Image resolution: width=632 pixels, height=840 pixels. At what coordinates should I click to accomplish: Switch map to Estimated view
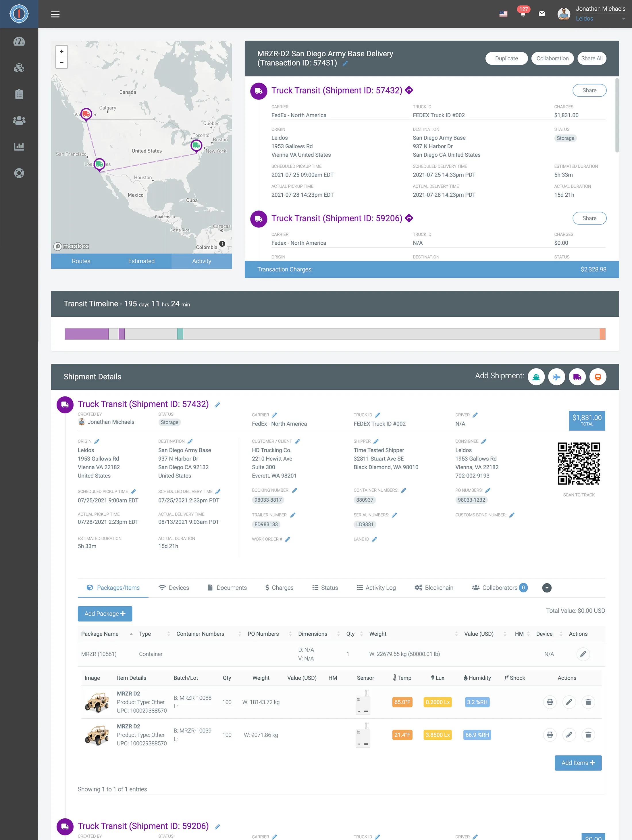pyautogui.click(x=141, y=261)
